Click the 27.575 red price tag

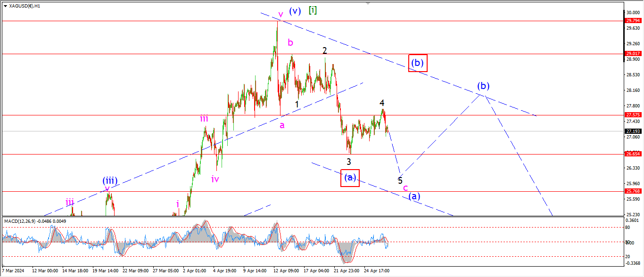tap(633, 114)
